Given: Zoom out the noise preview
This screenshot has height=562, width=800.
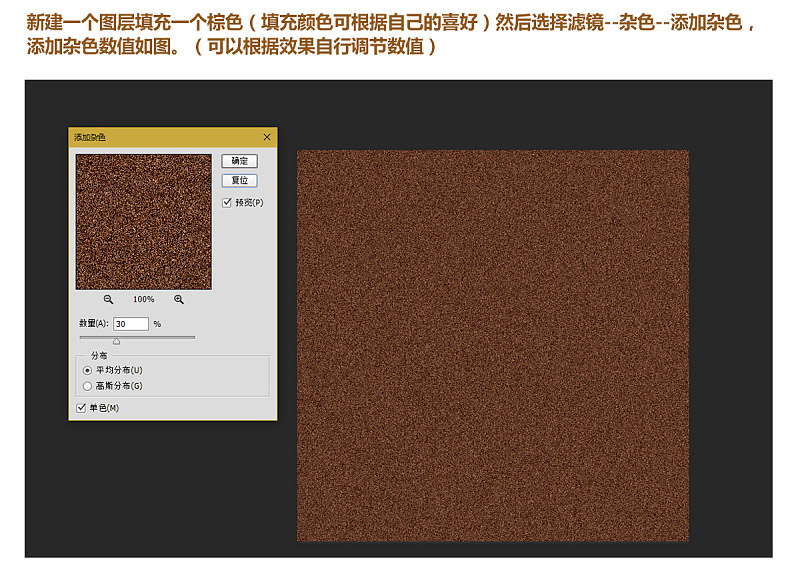Looking at the screenshot, I should pyautogui.click(x=108, y=299).
